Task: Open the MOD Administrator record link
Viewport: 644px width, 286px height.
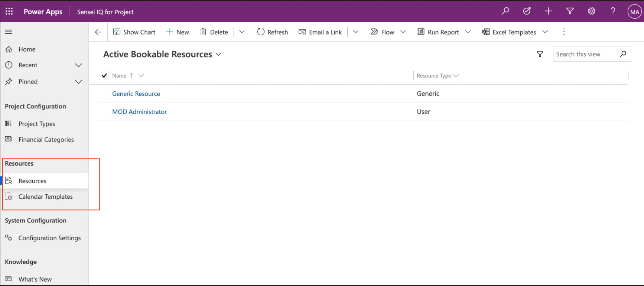Action: point(139,112)
